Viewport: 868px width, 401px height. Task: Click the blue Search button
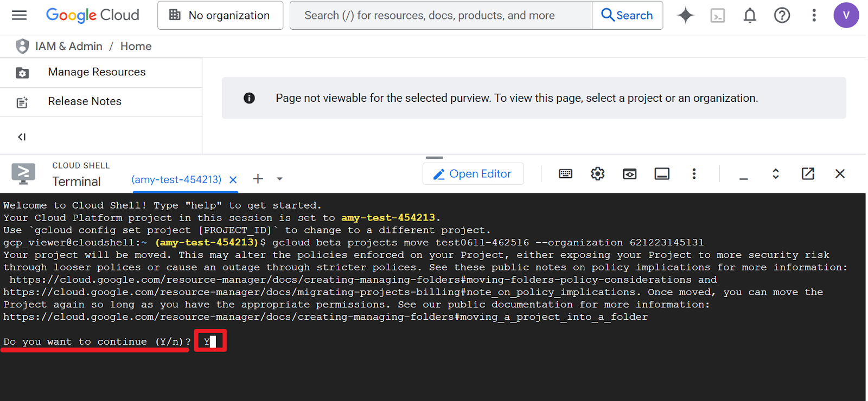(627, 15)
